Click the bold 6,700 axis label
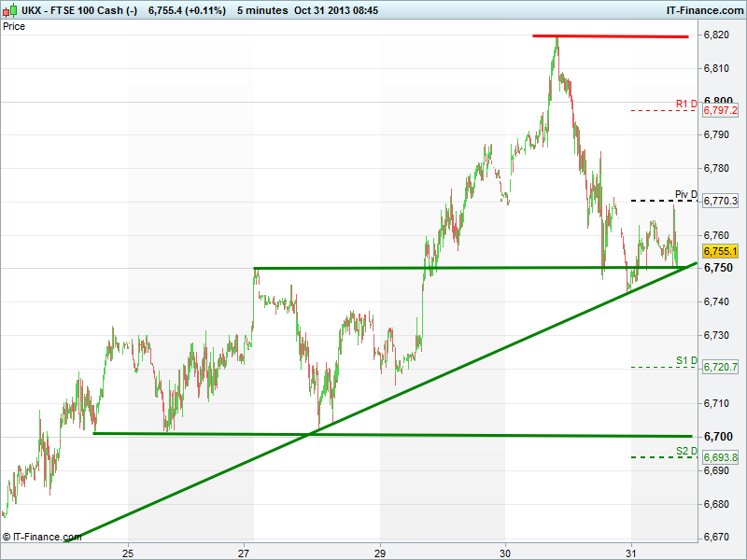Screen dimensions: 747x560 [x=718, y=436]
